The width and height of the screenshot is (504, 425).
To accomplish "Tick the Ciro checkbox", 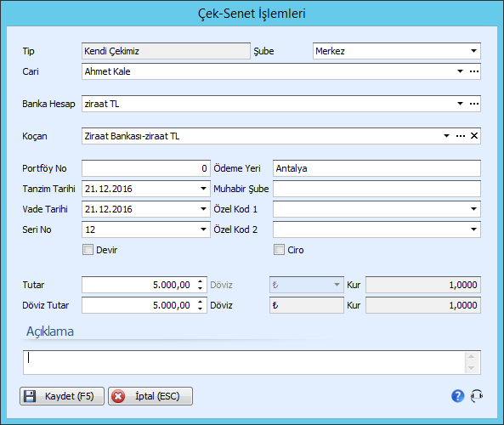I will point(279,250).
